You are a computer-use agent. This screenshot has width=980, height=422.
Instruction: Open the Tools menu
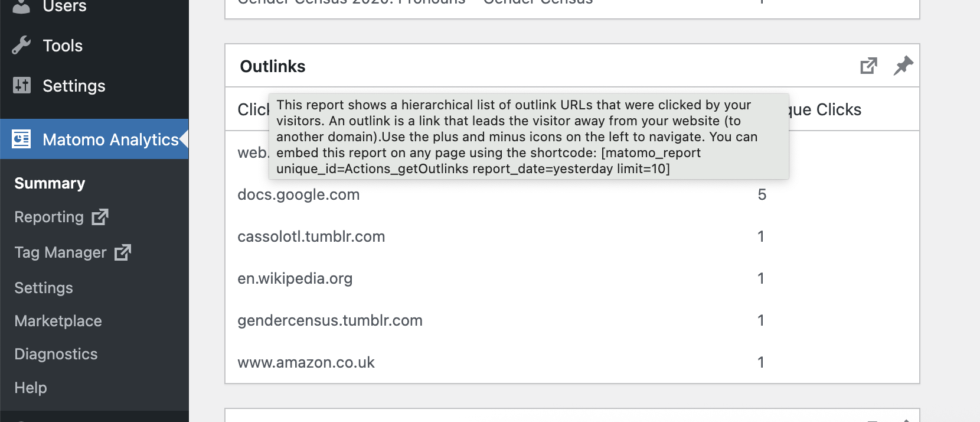[x=63, y=46]
